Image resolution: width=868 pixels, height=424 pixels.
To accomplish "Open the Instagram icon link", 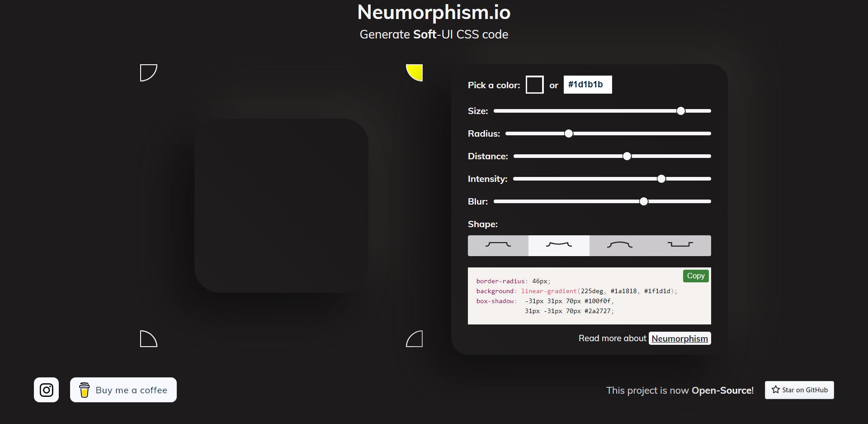I will [46, 390].
